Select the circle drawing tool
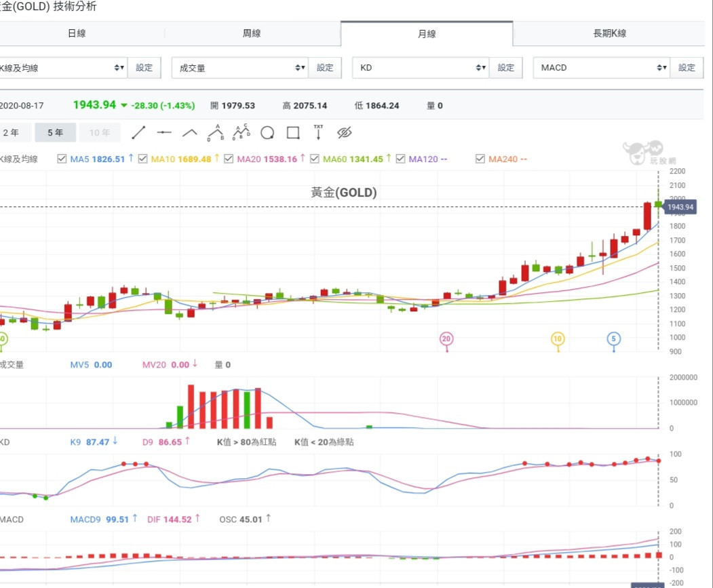The width and height of the screenshot is (713, 588). [x=267, y=133]
